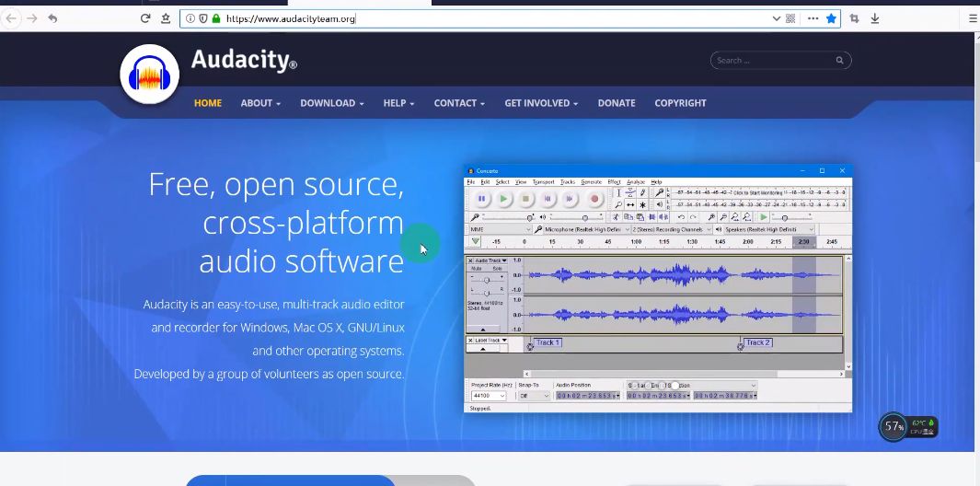Screen dimensions: 980x486
Task: Select the Time Shift double-arrow tool
Action: [x=630, y=204]
